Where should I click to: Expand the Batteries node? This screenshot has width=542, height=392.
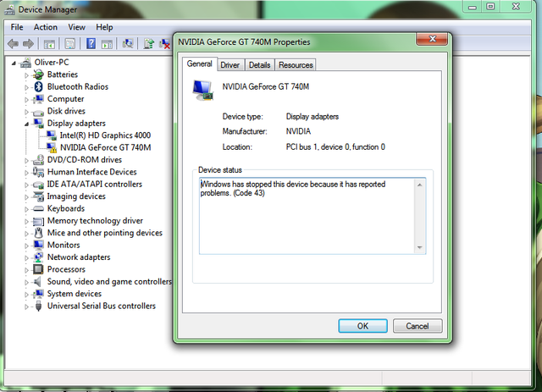[26, 75]
